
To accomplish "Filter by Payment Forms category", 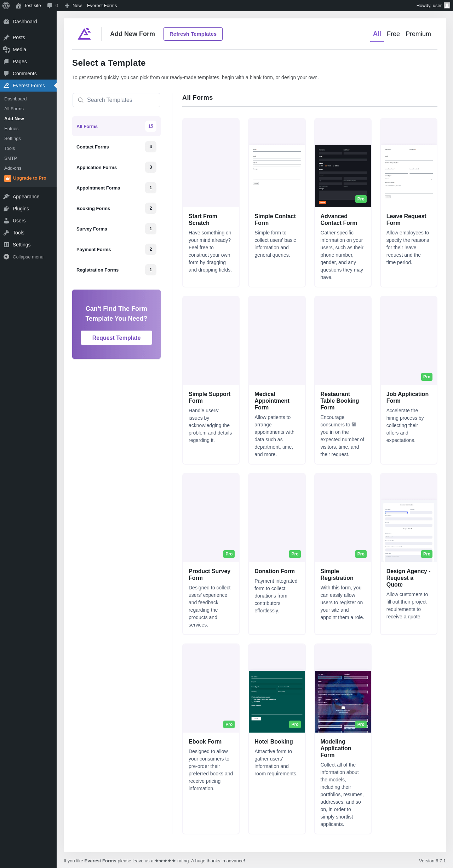I will pyautogui.click(x=116, y=249).
